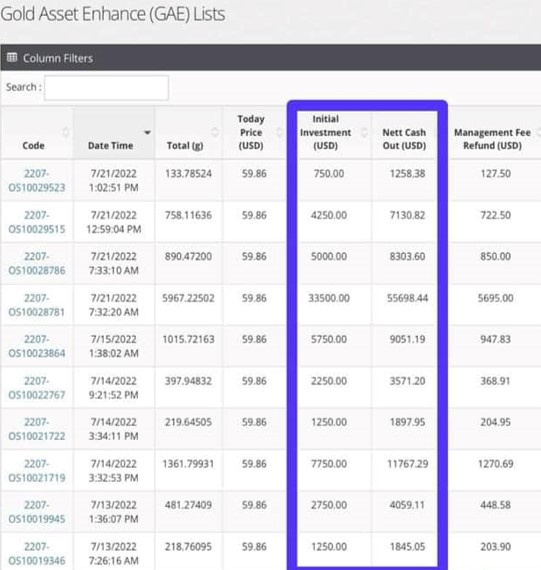
Task: Open record 2207-OS10029515
Action: point(37,222)
